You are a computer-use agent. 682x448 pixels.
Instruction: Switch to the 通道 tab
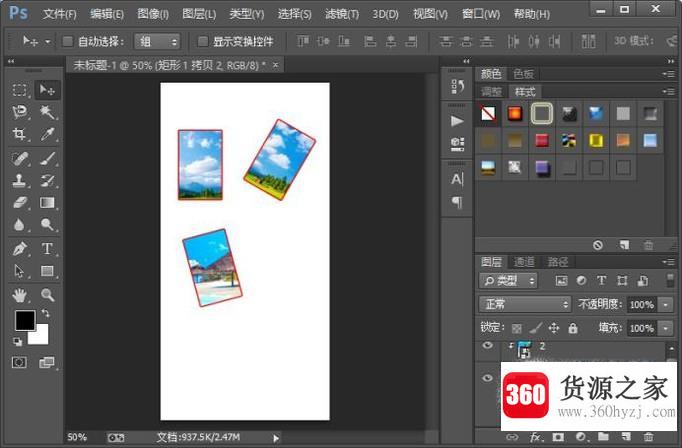pyautogui.click(x=524, y=262)
